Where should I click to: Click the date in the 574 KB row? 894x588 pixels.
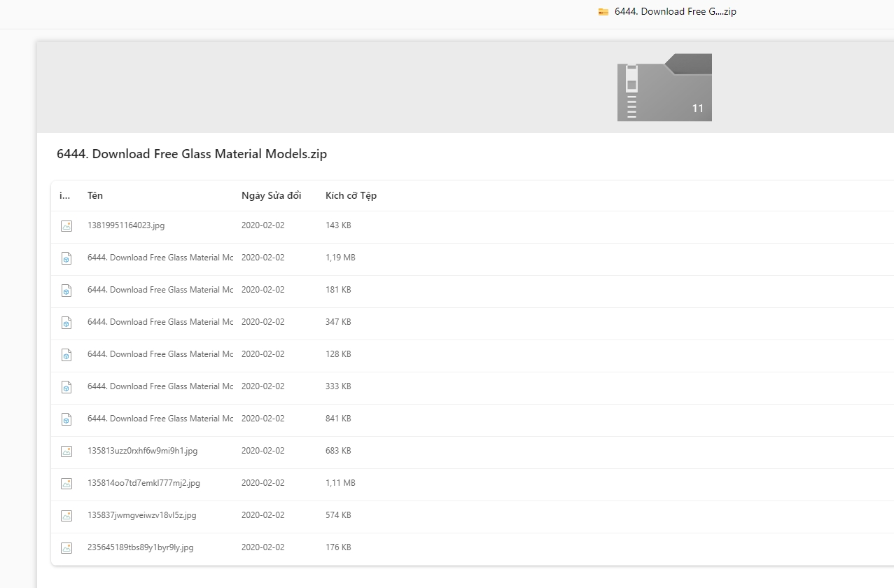[263, 515]
